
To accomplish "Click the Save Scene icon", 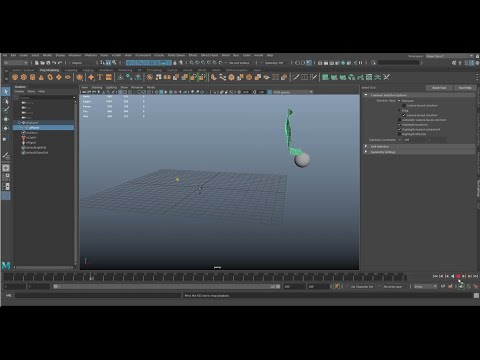I will coord(48,63).
